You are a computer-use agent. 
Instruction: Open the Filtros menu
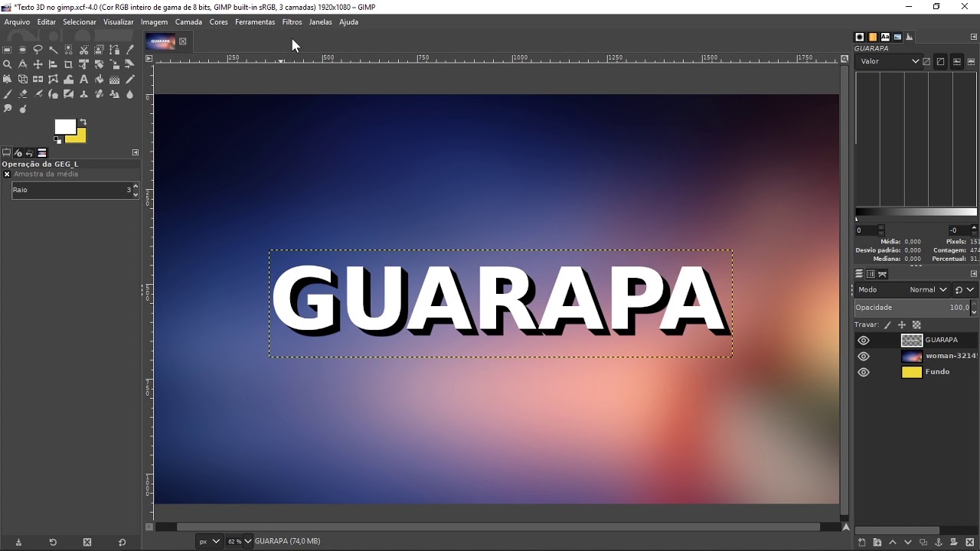(x=292, y=22)
